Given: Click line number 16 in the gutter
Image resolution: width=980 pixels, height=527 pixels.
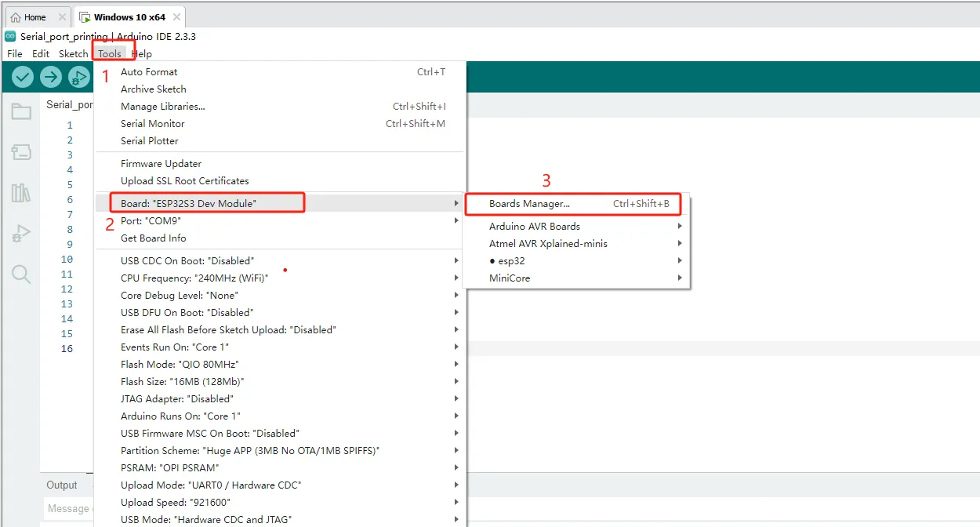Looking at the screenshot, I should [67, 348].
